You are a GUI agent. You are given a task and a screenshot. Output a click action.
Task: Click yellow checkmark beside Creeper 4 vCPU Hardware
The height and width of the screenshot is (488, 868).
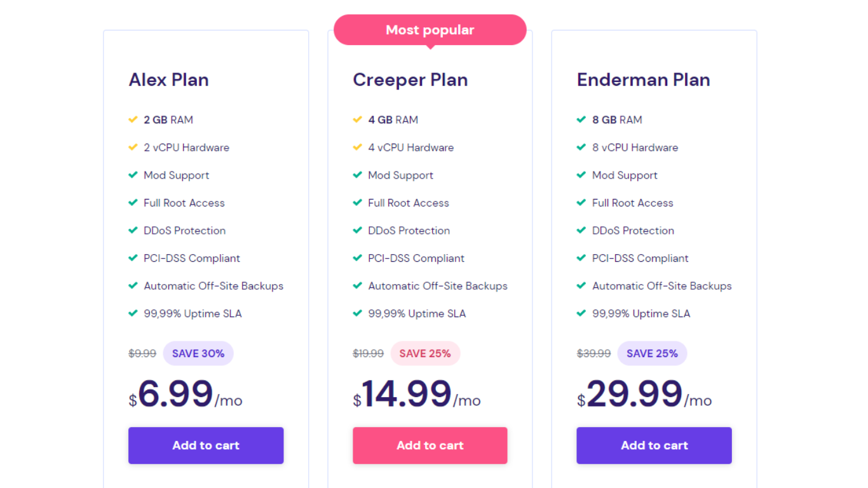coord(357,147)
